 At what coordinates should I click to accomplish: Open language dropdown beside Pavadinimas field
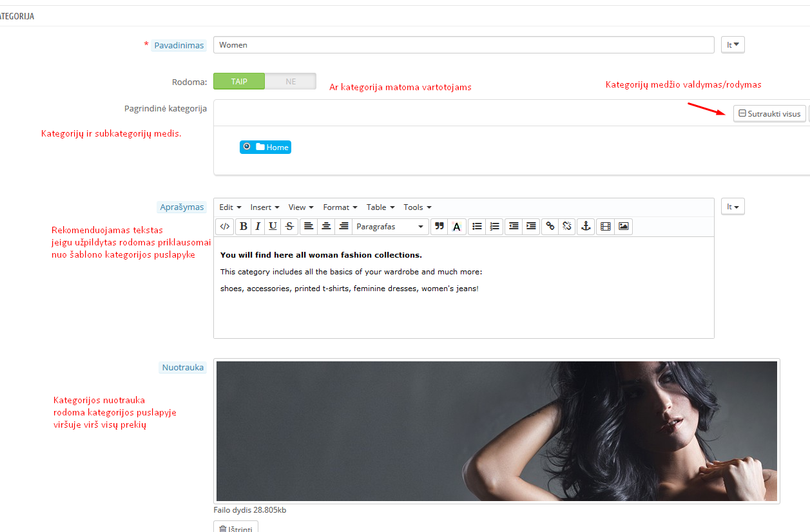pyautogui.click(x=733, y=44)
